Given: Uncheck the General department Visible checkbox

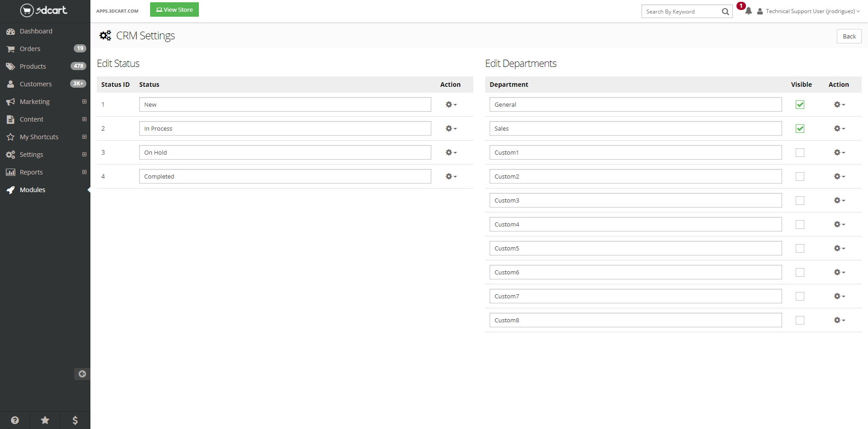Looking at the screenshot, I should click(800, 105).
